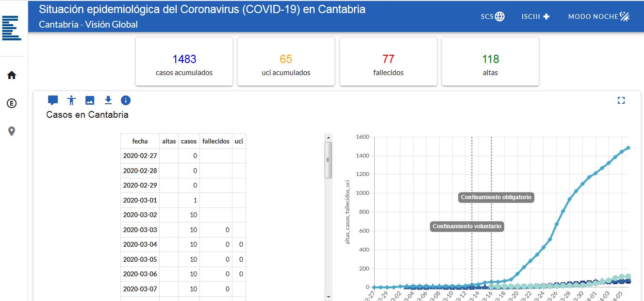Click the table scrollbar down arrow
The width and height of the screenshot is (644, 301).
coord(328,296)
